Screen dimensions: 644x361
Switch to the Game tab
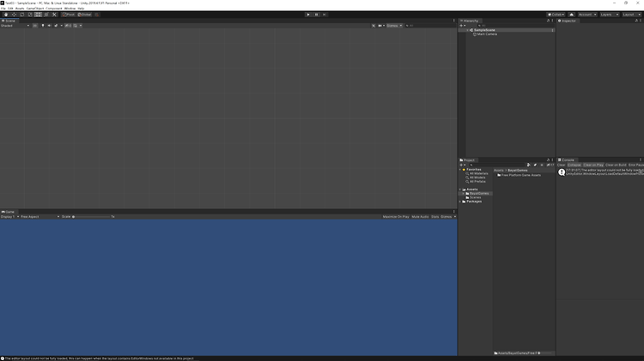(9, 212)
